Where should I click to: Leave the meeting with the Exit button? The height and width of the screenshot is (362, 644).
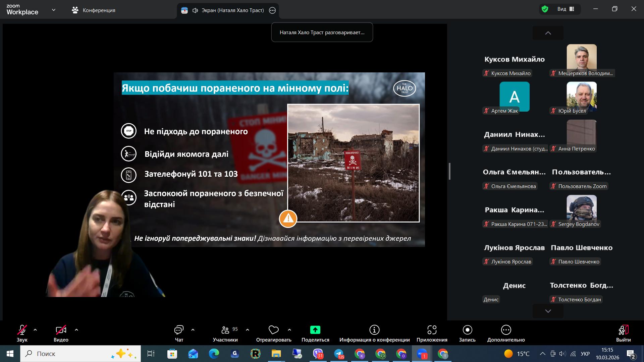click(623, 330)
